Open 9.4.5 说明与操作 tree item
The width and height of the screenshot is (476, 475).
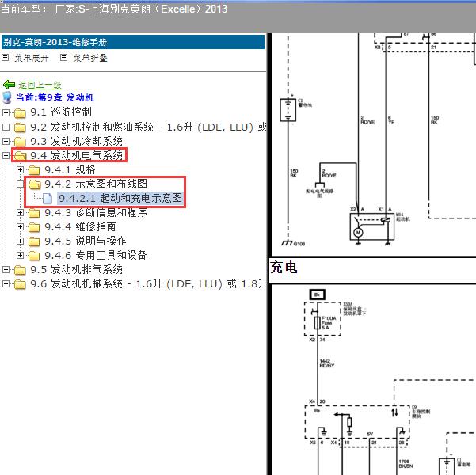[x=86, y=241]
